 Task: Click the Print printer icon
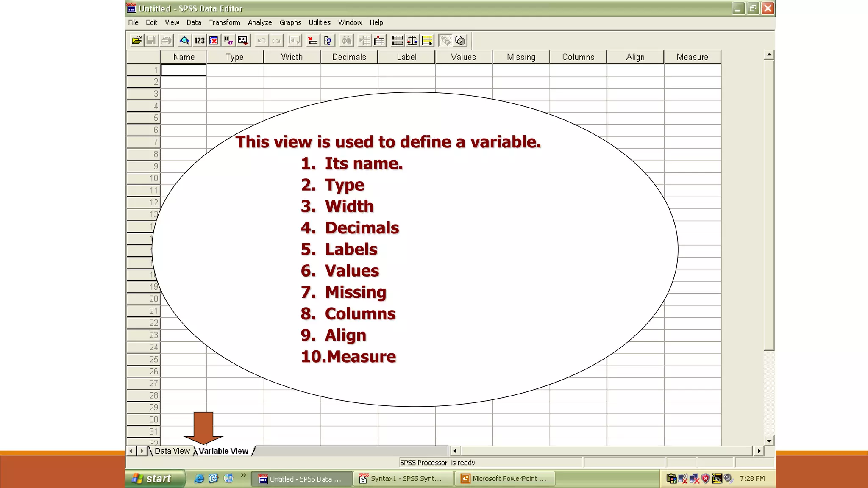pos(166,41)
